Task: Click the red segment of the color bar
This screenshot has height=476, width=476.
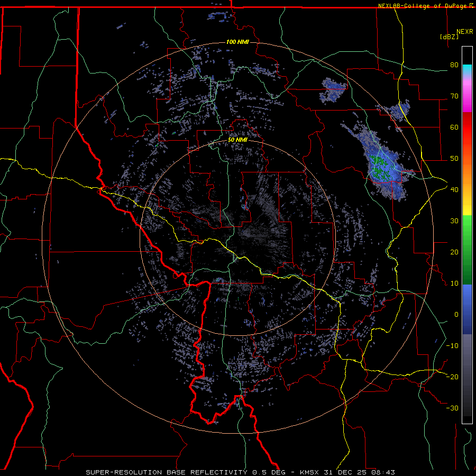Action: coord(467,135)
